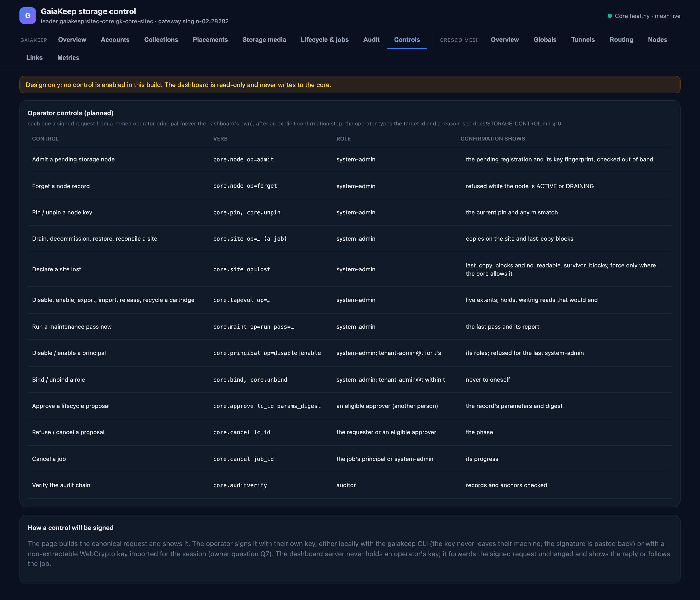Open the GaiaKeep Overview tab
Screen dimensions: 700x600
coord(72,40)
